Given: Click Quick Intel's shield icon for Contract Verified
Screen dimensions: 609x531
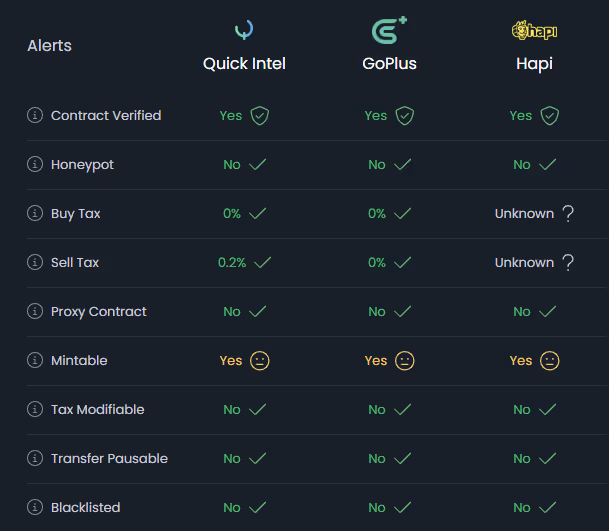Looking at the screenshot, I should tap(259, 115).
